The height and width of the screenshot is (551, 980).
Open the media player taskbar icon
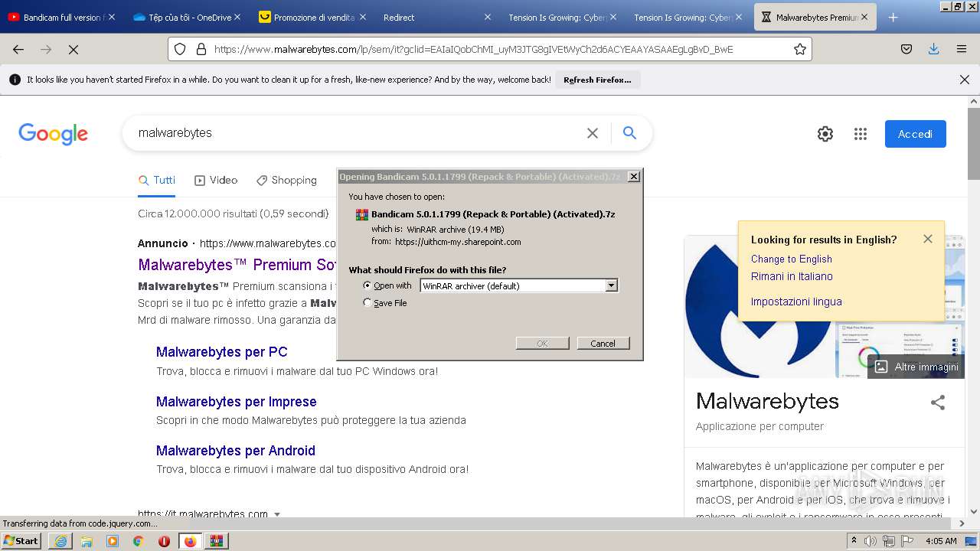point(113,541)
